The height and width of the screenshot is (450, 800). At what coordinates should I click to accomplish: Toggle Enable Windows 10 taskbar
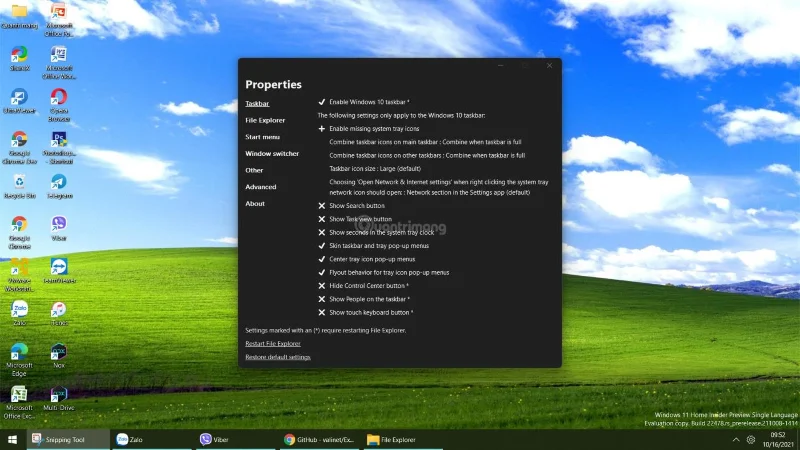click(x=364, y=102)
